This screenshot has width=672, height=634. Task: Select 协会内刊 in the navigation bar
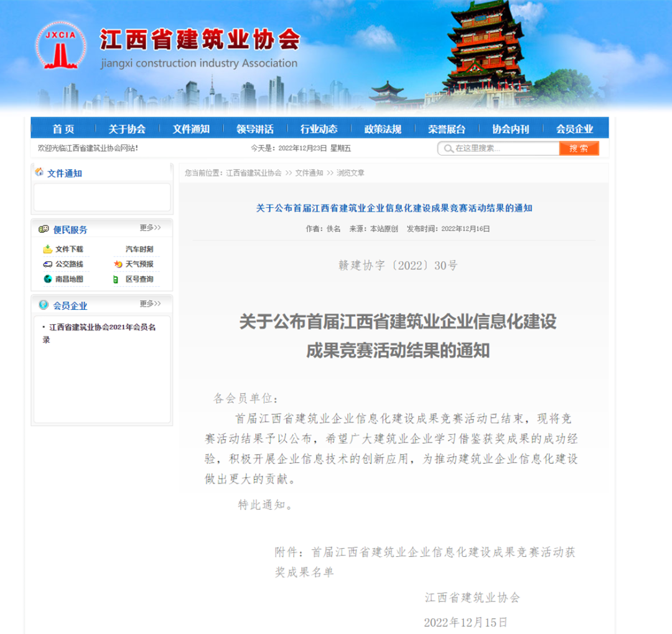pos(510,129)
